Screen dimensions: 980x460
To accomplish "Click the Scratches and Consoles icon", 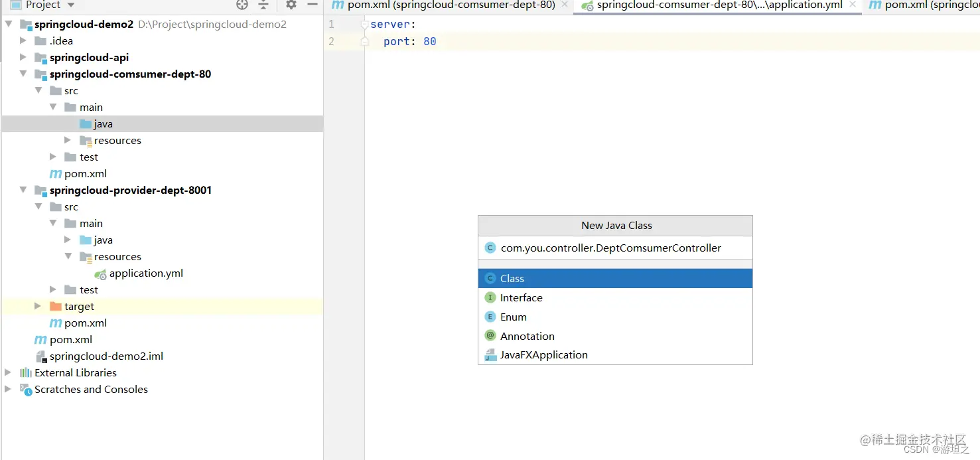I will coord(26,390).
